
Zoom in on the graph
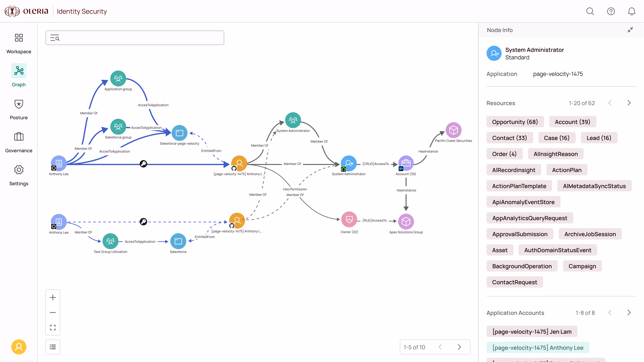(x=53, y=297)
